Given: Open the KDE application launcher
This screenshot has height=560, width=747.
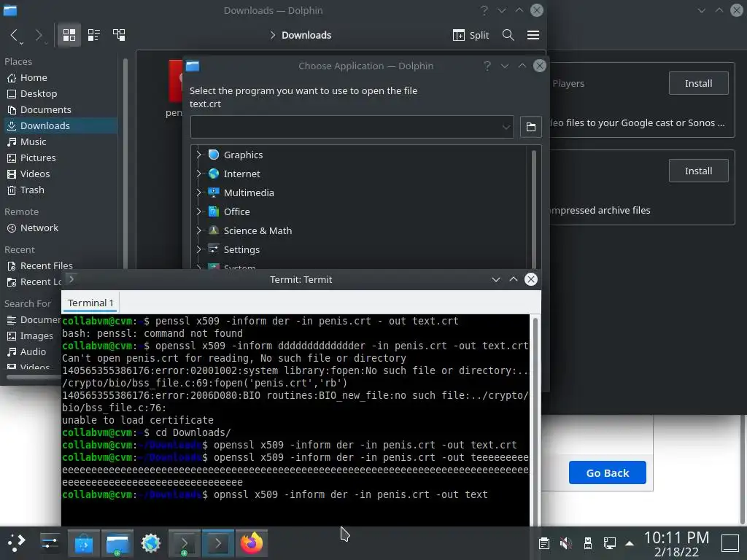Looking at the screenshot, I should click(17, 543).
